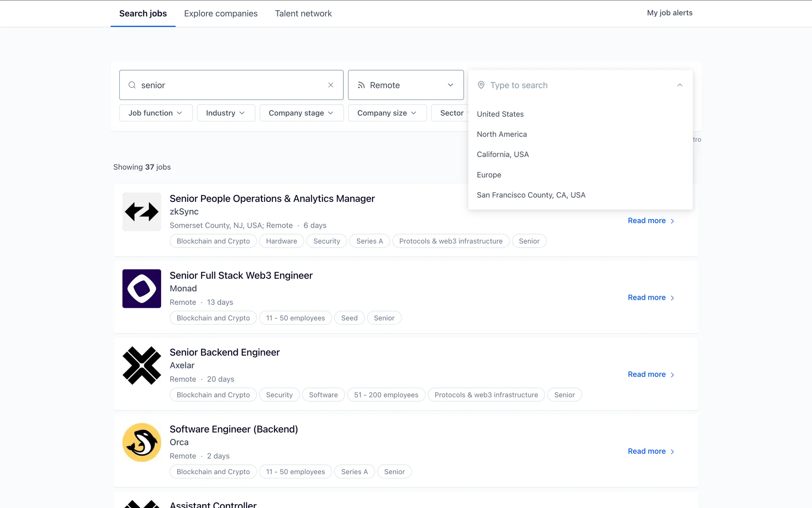
Task: Open the Remote work type dropdown
Action: (x=406, y=85)
